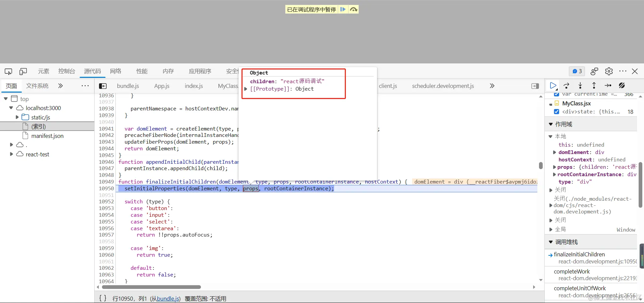This screenshot has height=303, width=644.
Task: Expand the static/js folder
Action: [17, 117]
